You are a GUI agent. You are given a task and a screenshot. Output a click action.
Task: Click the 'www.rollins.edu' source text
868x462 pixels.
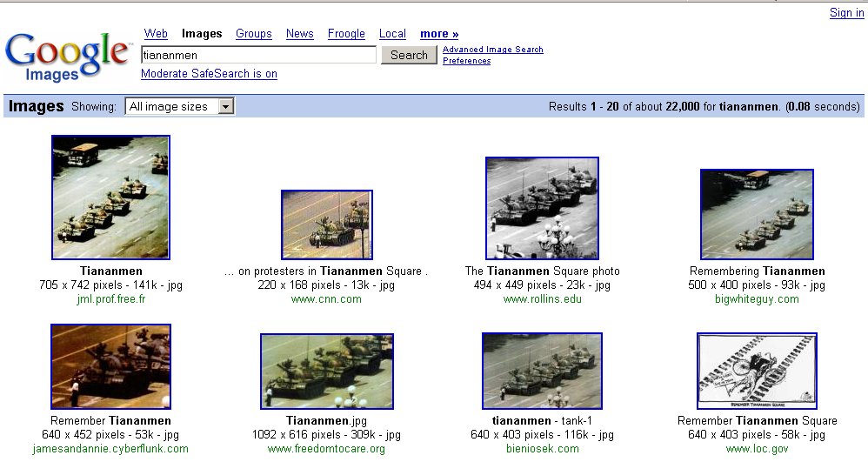(542, 299)
